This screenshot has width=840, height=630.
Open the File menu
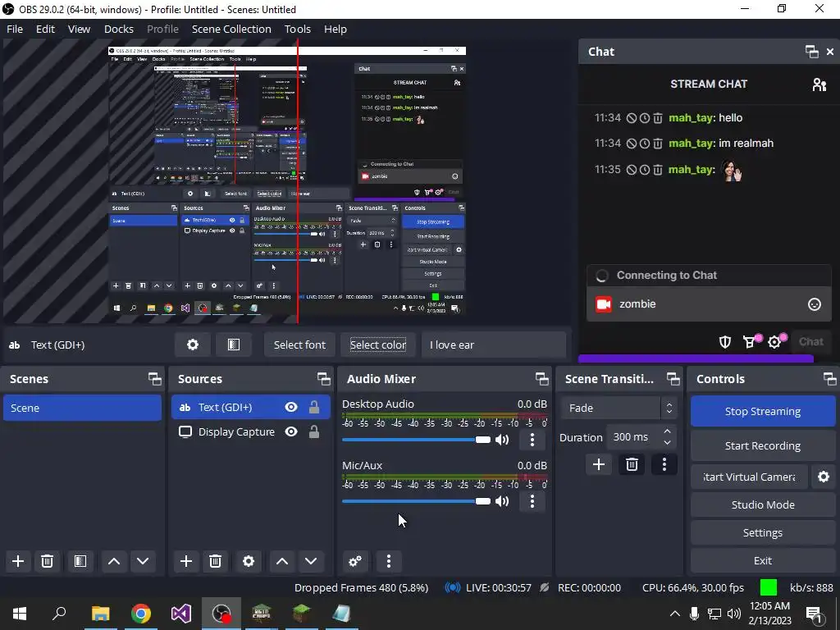pyautogui.click(x=15, y=30)
